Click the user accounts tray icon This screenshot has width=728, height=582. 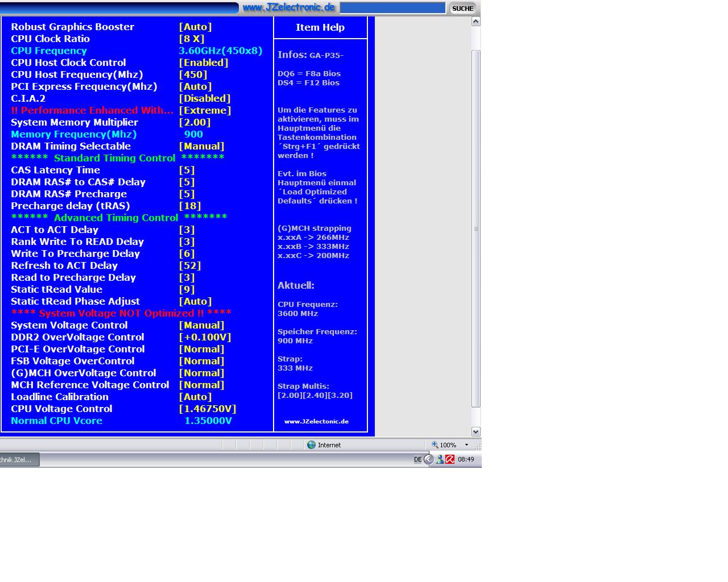(440, 459)
